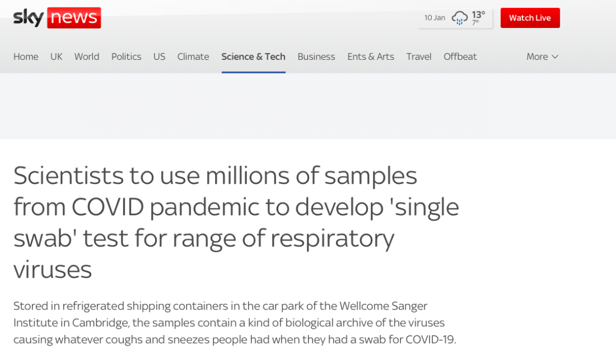This screenshot has width=616, height=364.
Task: Navigate to the US news section
Action: click(159, 57)
